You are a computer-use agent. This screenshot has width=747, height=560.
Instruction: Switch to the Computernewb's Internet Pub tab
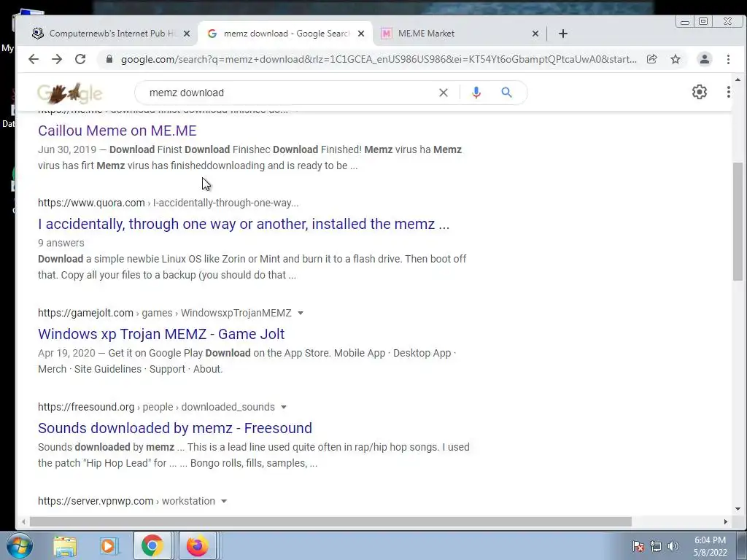click(111, 34)
